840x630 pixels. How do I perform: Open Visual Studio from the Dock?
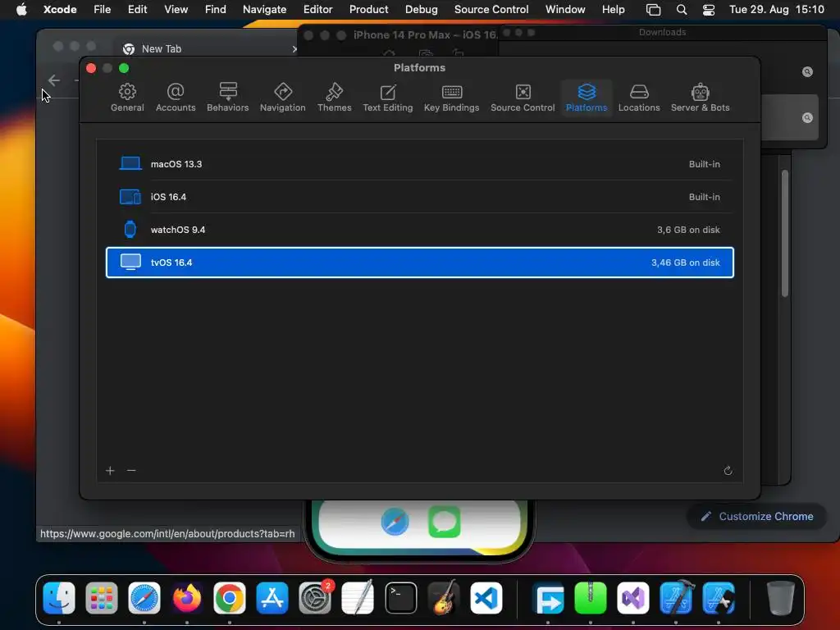(x=633, y=598)
